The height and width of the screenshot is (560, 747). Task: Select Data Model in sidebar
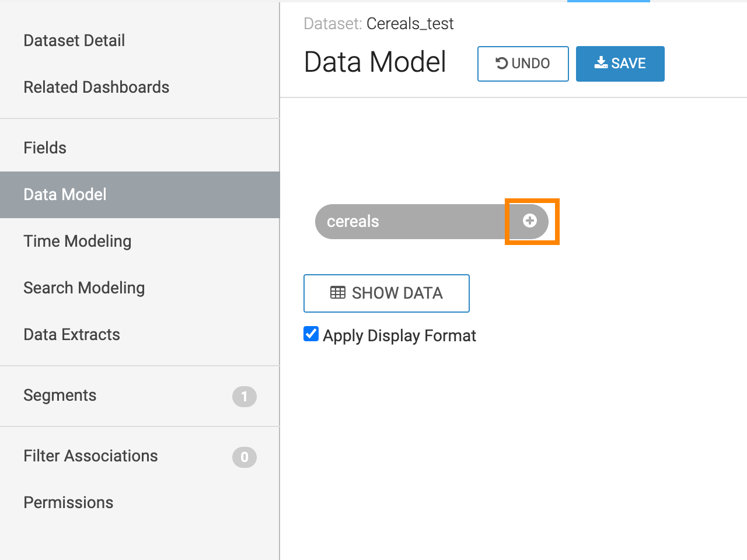tap(65, 194)
